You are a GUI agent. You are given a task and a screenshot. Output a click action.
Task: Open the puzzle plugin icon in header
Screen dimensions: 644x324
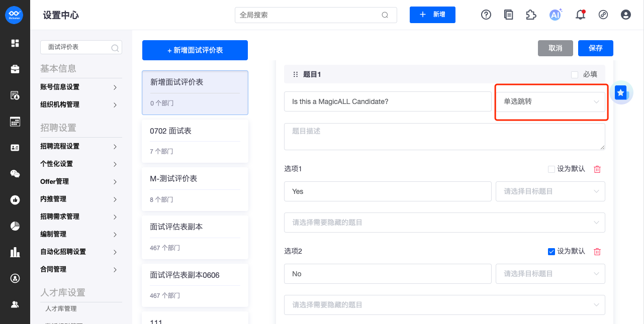tap(531, 15)
